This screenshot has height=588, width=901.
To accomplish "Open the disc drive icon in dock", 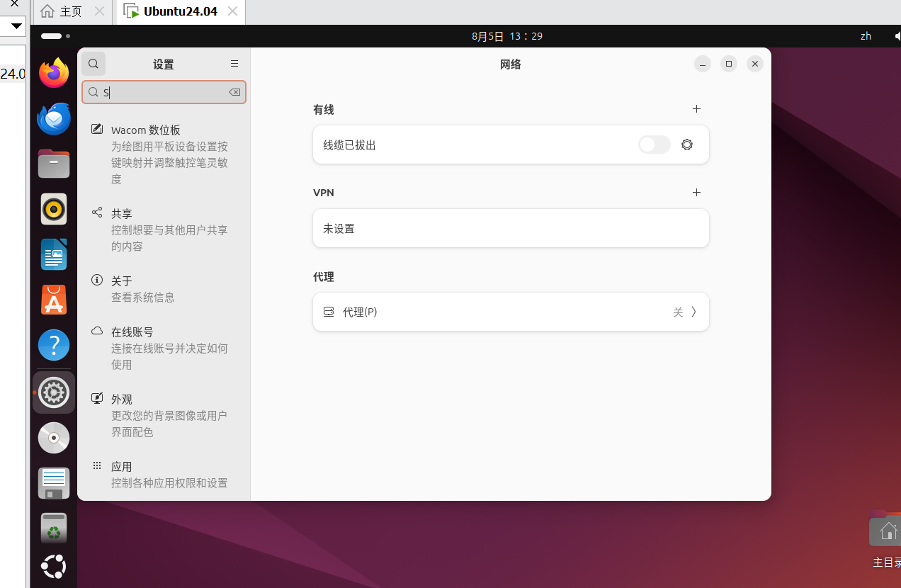I will pos(54,438).
